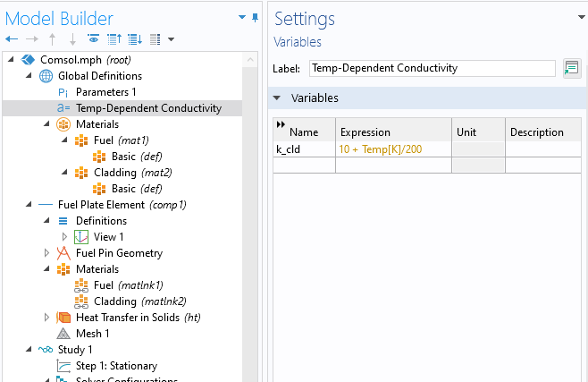Collapse the Global Definitions node

[x=28, y=76]
